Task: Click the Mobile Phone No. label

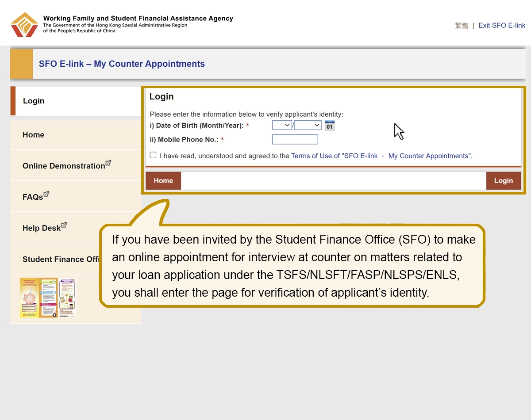Action: click(x=184, y=140)
